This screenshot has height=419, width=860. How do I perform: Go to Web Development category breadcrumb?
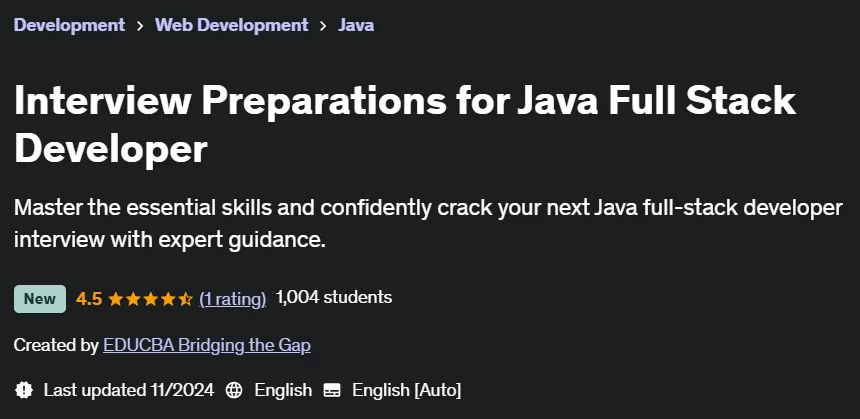tap(231, 25)
